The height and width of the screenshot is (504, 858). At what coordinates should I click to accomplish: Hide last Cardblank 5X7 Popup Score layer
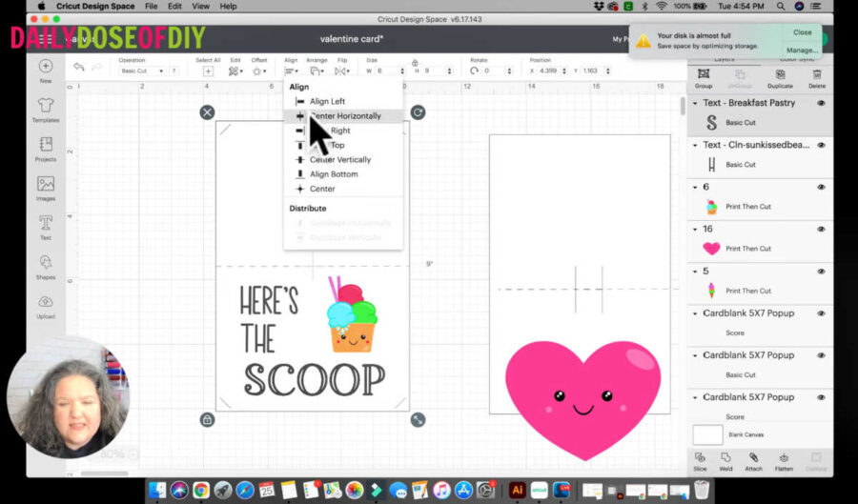coord(822,397)
